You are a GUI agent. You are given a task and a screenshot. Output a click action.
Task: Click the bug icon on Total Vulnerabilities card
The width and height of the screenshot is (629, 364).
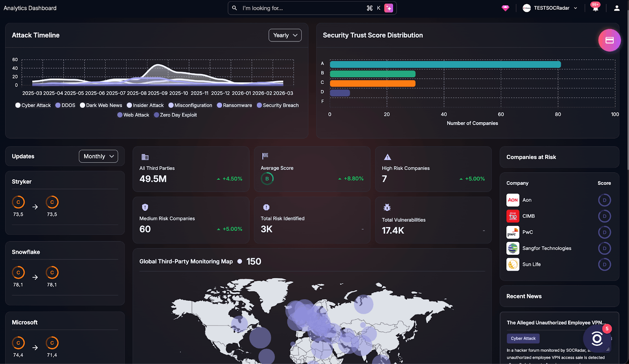pyautogui.click(x=387, y=207)
